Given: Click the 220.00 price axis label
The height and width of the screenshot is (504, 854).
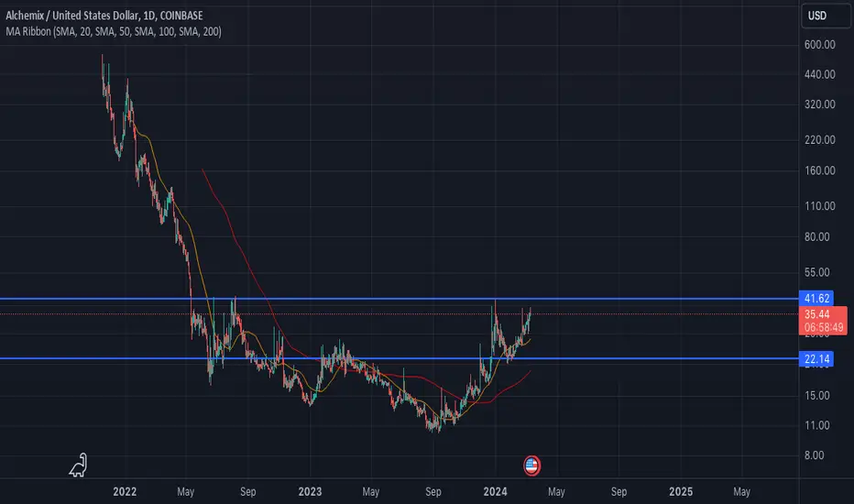Looking at the screenshot, I should 820,140.
